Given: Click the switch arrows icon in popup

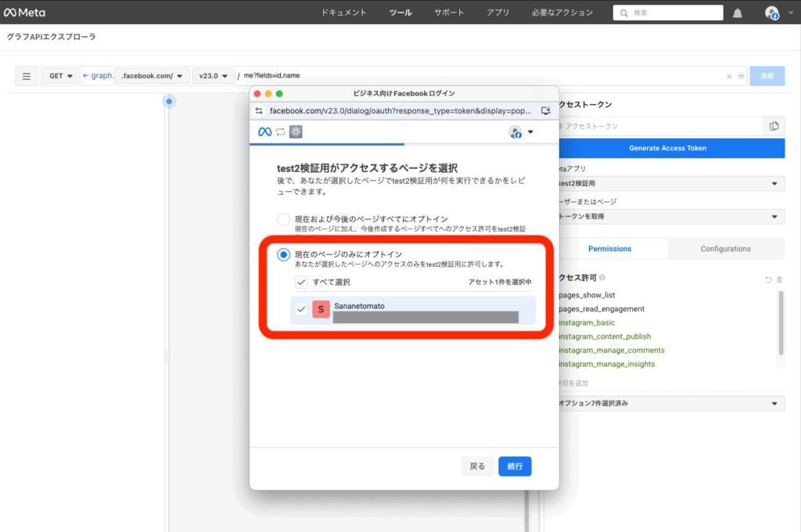Looking at the screenshot, I should pos(281,132).
